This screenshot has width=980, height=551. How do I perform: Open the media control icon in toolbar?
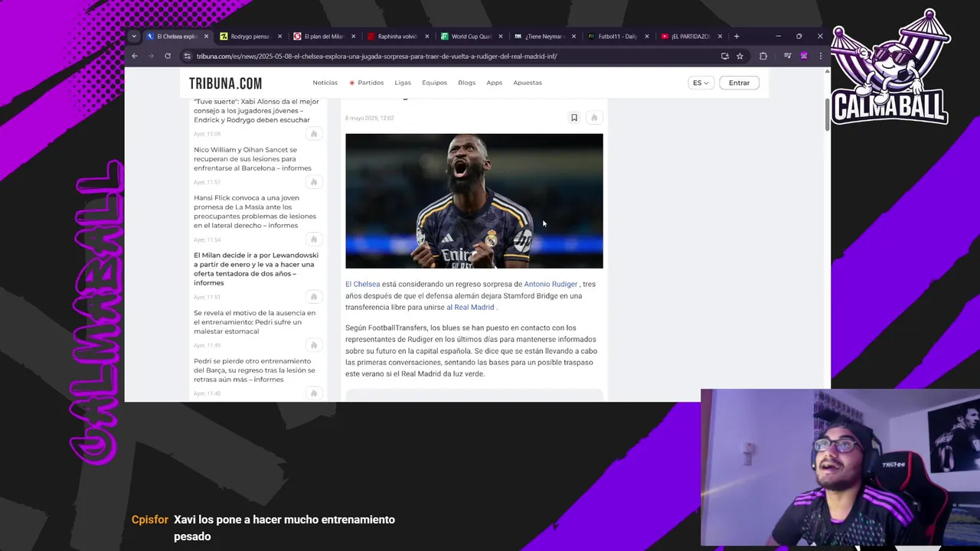[x=787, y=56]
